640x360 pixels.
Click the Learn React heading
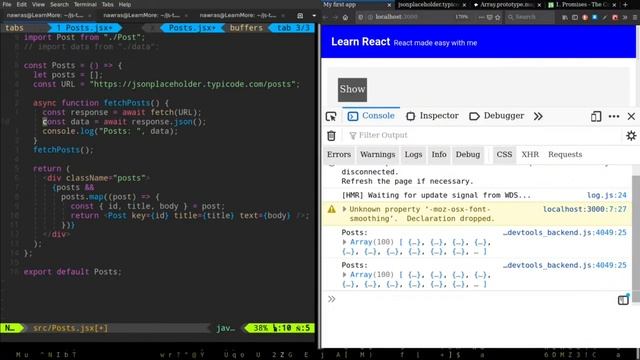pos(360,42)
